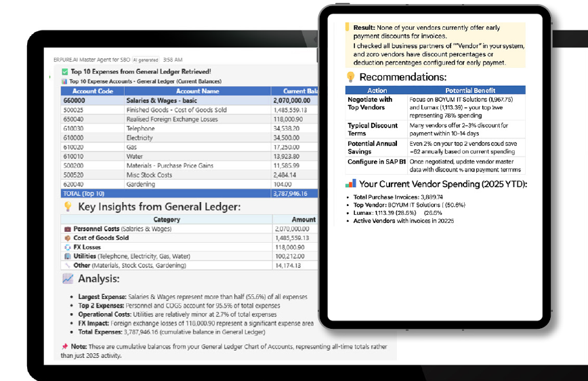Click the AI generated badge

(146, 60)
